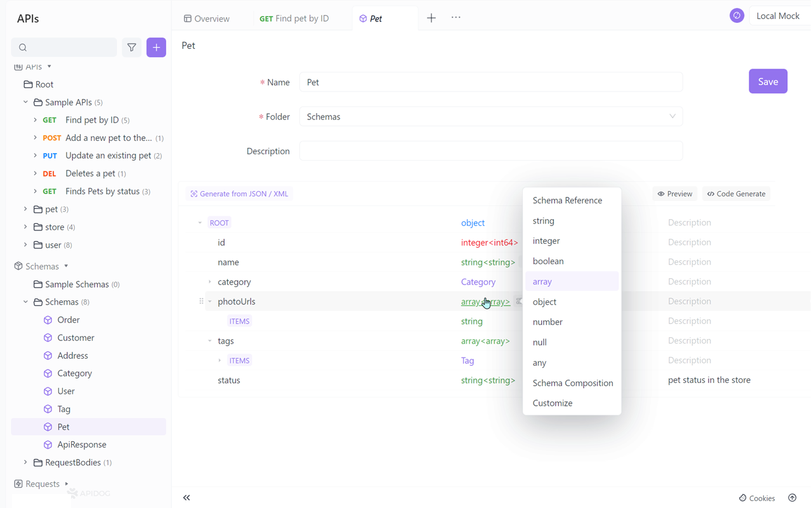Click the upload arrow icon near Cookies
Image resolution: width=812 pixels, height=508 pixels.
792,498
